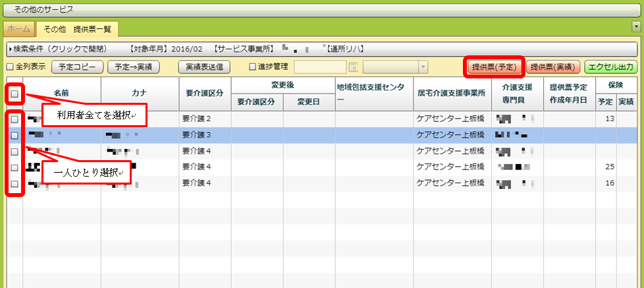Select the checkbox for the 要介護3 row
Viewport: 644px width, 288px height.
click(14, 135)
